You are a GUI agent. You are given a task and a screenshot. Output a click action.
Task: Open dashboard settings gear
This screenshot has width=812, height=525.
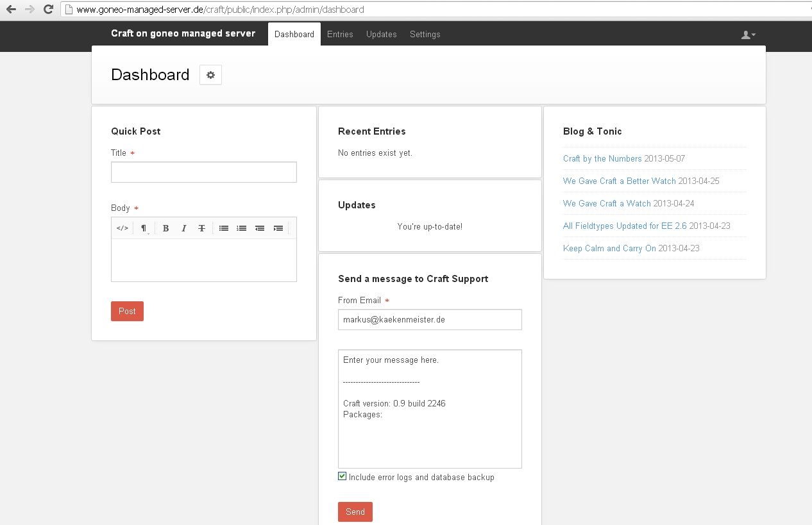210,75
